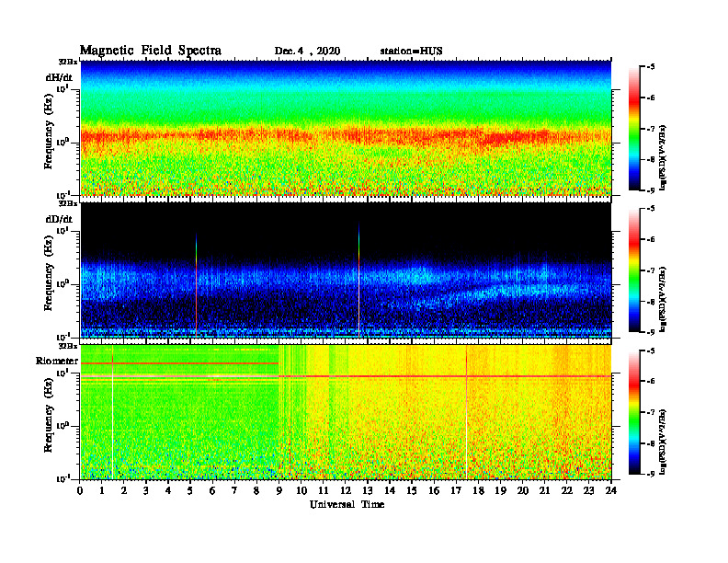Click hour tick label "21" on time axis
728x563 pixels.
click(x=544, y=491)
